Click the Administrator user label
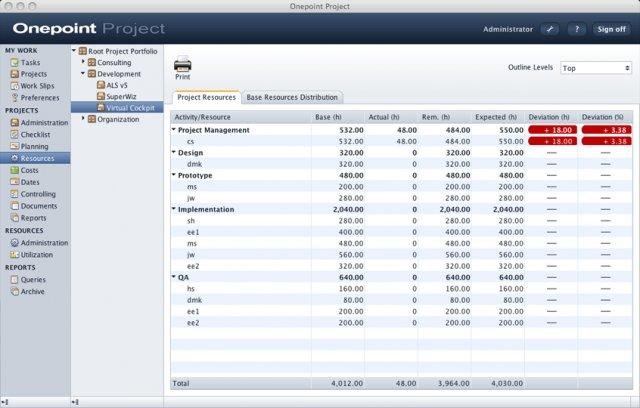 [x=508, y=29]
